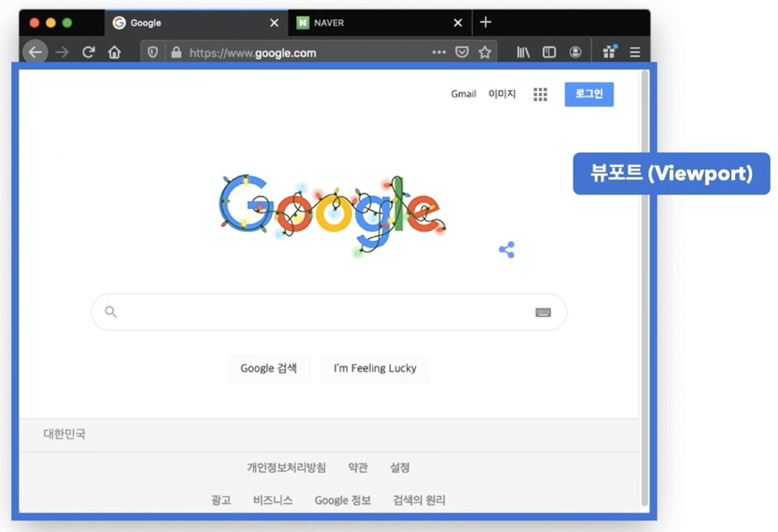This screenshot has height=532, width=778.
Task: Open the page actions three-dot menu
Action: 439,53
